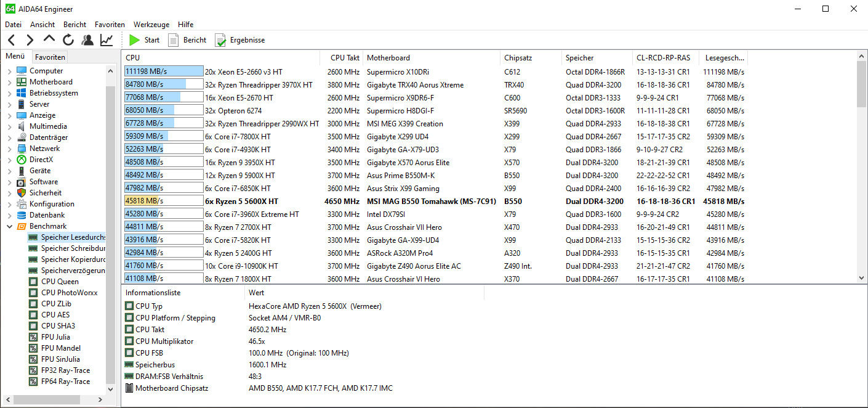Screen dimensions: 868x408
Task: Select the CPU SHA3 benchmark icon
Action: pos(33,326)
